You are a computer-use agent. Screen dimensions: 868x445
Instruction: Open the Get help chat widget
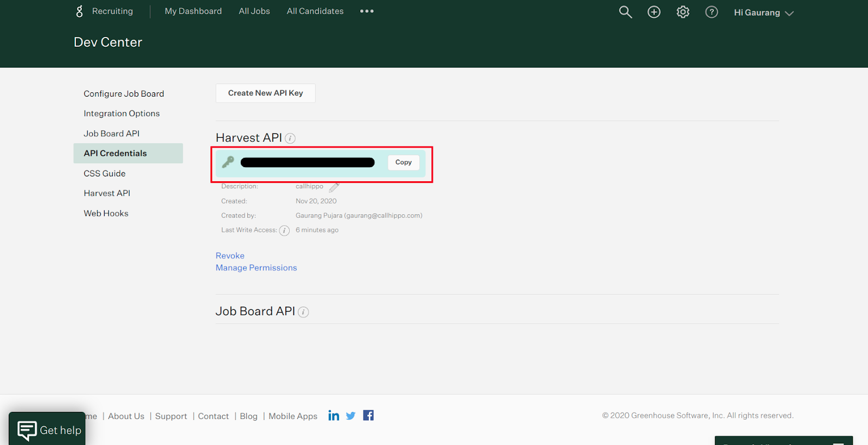(x=47, y=429)
